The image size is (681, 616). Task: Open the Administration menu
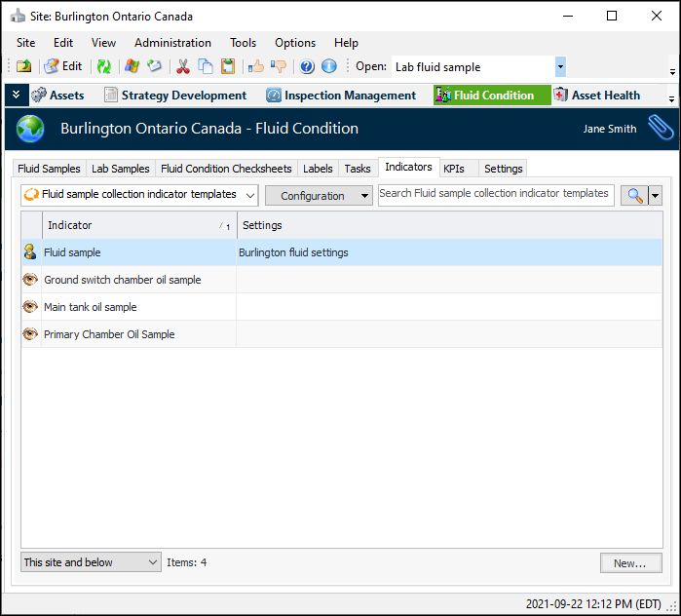(x=172, y=43)
